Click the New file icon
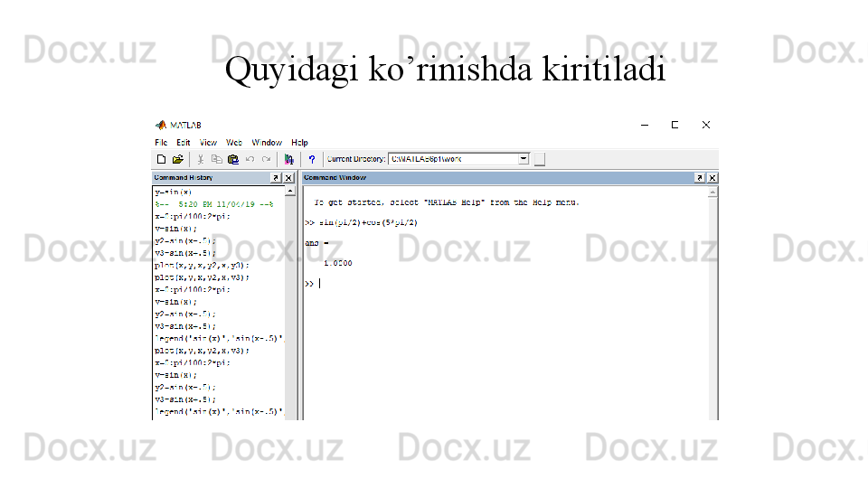Screen dimensions: 868x488 point(161,159)
